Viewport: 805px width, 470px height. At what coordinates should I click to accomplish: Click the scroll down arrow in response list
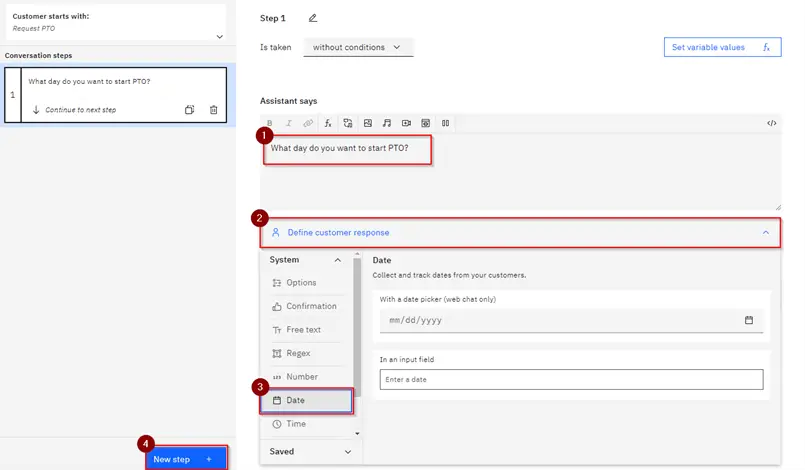[357, 434]
